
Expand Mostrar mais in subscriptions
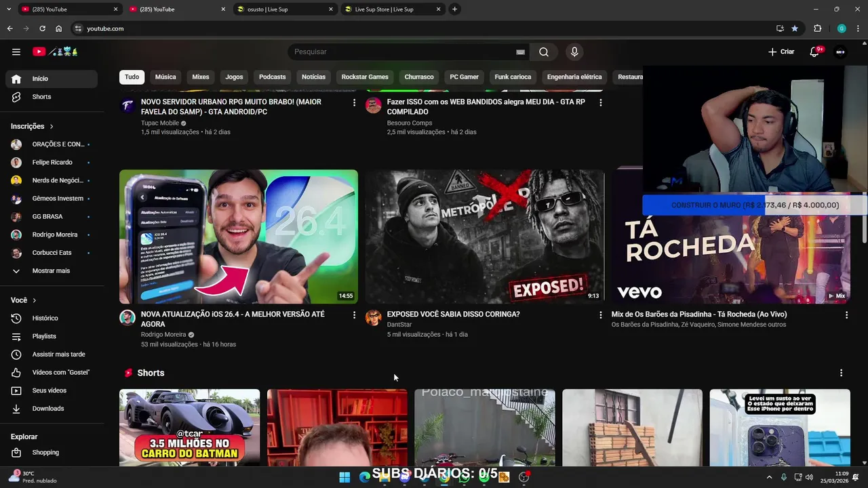(x=51, y=270)
